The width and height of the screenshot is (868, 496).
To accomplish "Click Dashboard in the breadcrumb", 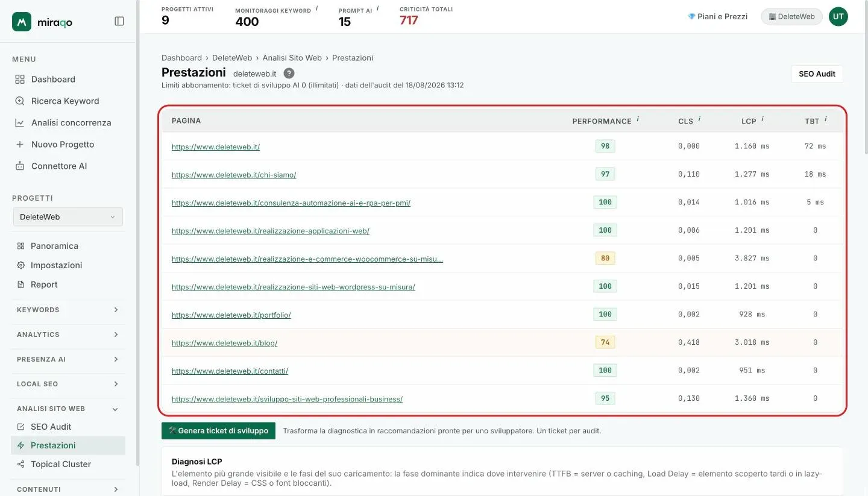I will (x=181, y=58).
